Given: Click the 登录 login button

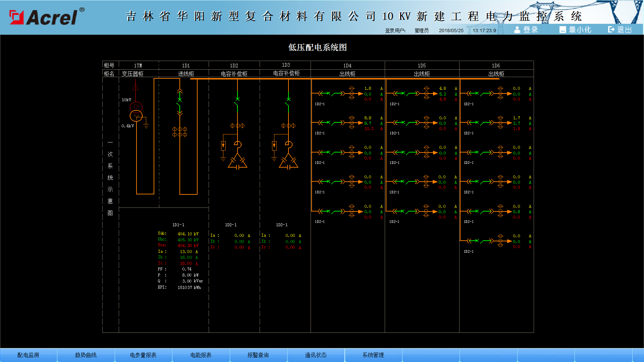Looking at the screenshot, I should [526, 29].
